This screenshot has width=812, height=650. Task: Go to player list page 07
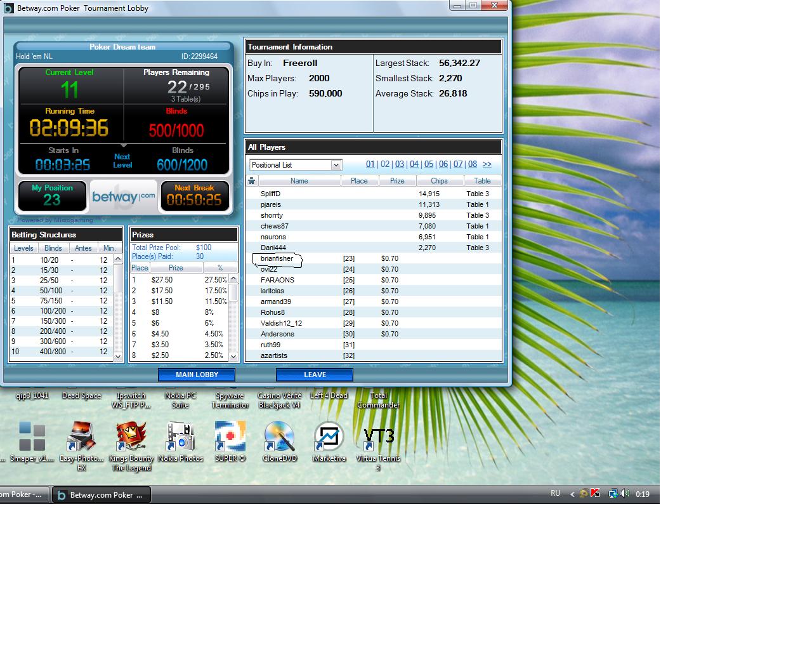click(x=458, y=164)
